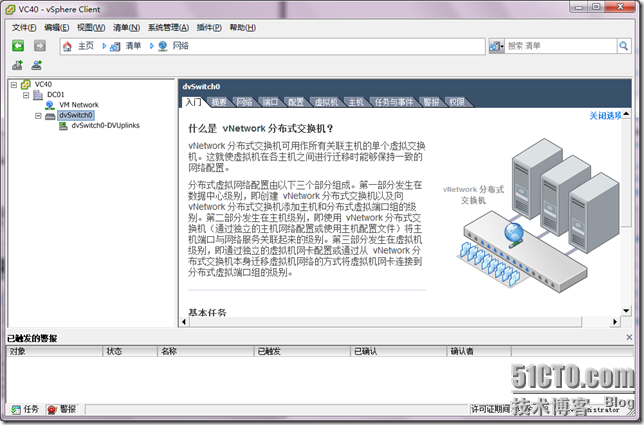Image resolution: width=644 pixels, height=425 pixels.
Task: Click the 警报 status bar button
Action: click(x=62, y=409)
